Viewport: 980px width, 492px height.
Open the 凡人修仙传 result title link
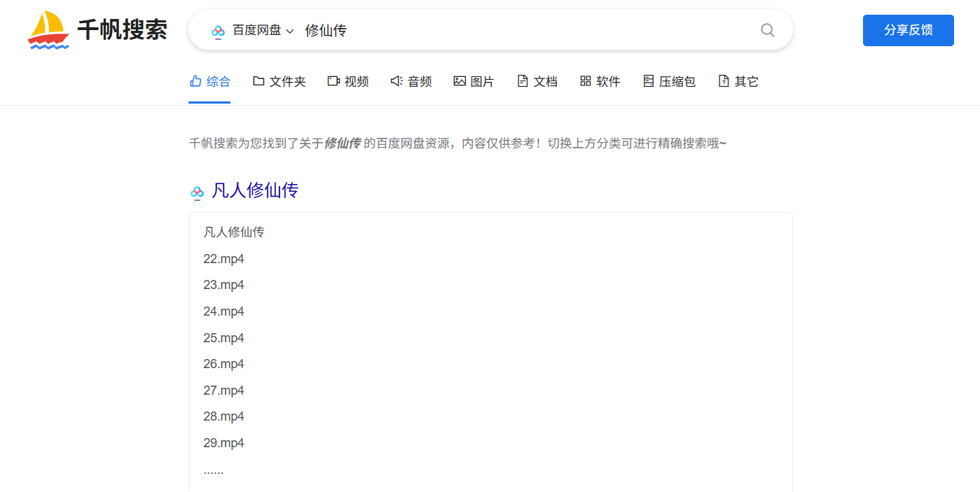pyautogui.click(x=255, y=190)
